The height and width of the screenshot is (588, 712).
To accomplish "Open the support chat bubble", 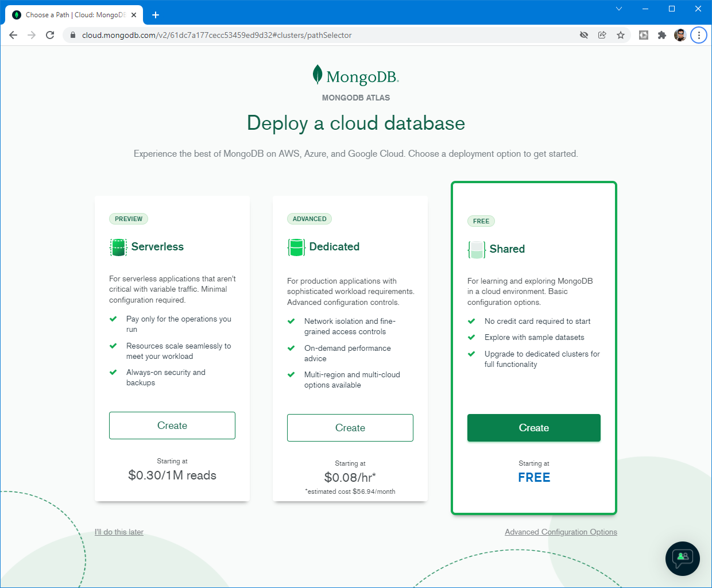I will click(x=682, y=558).
